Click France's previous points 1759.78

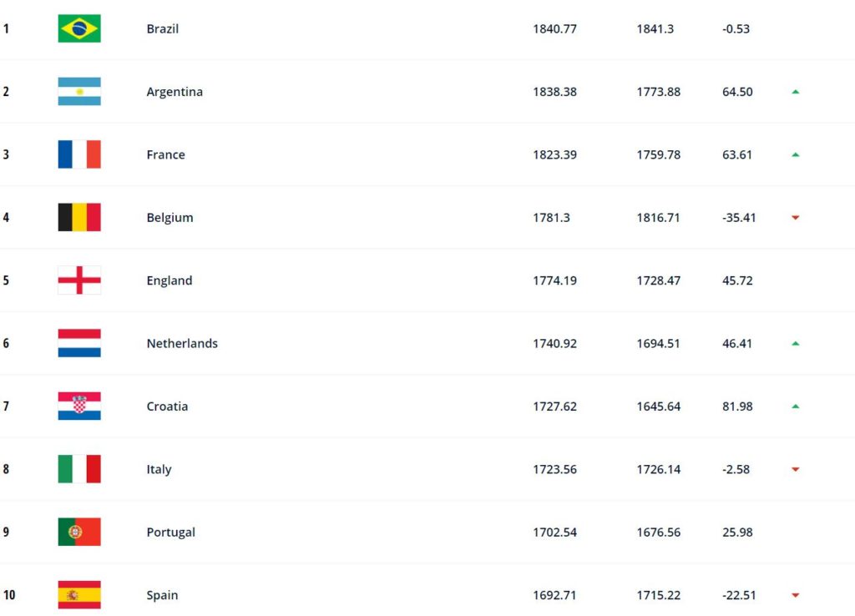click(x=658, y=154)
